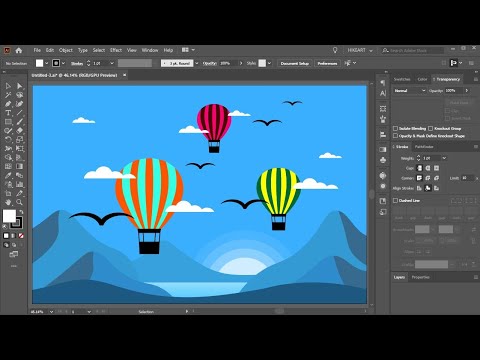Select the Type tool
This screenshot has height=360, width=480.
[8, 113]
